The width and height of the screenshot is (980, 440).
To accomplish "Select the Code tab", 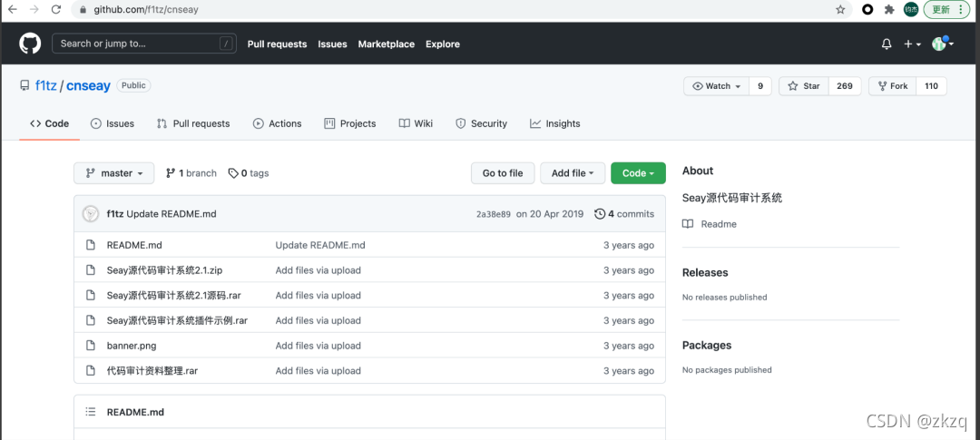I will tap(49, 123).
